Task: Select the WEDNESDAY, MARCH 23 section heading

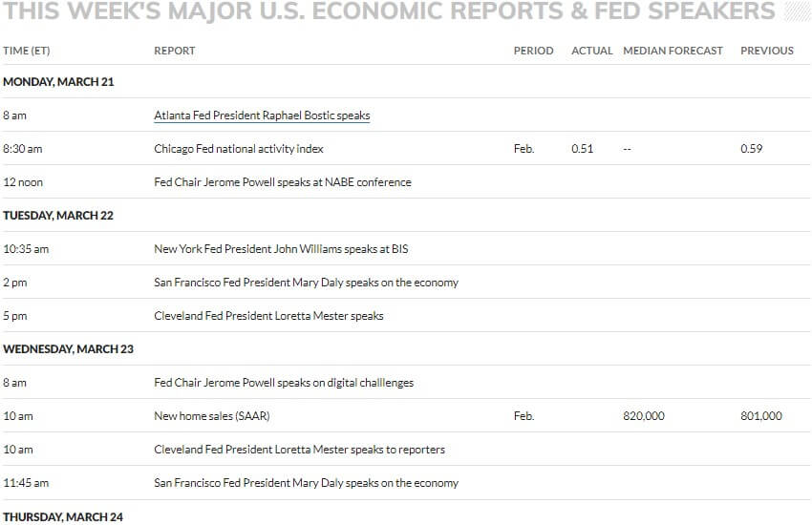Action: (x=69, y=349)
